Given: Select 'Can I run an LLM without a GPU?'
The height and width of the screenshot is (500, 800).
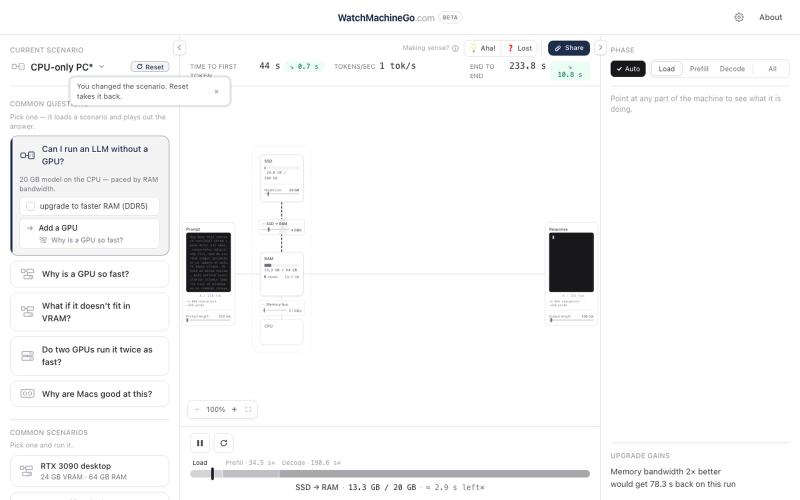Looking at the screenshot, I should [x=95, y=155].
